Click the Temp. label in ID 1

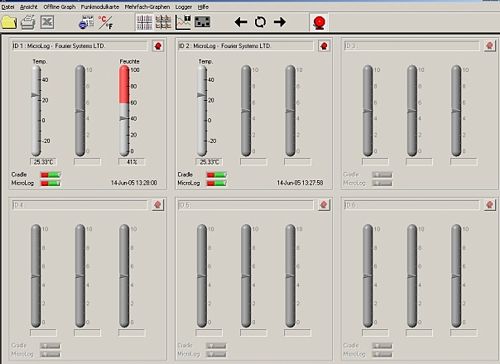(40, 61)
